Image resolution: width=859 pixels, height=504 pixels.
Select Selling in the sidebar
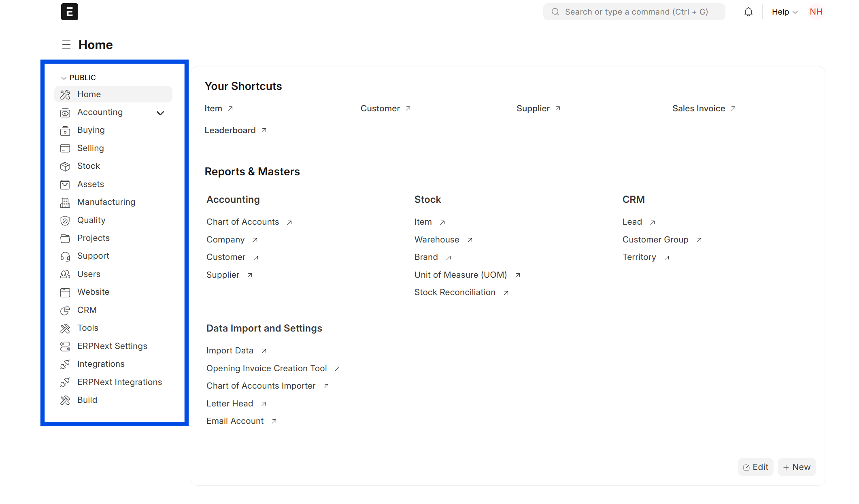(90, 148)
